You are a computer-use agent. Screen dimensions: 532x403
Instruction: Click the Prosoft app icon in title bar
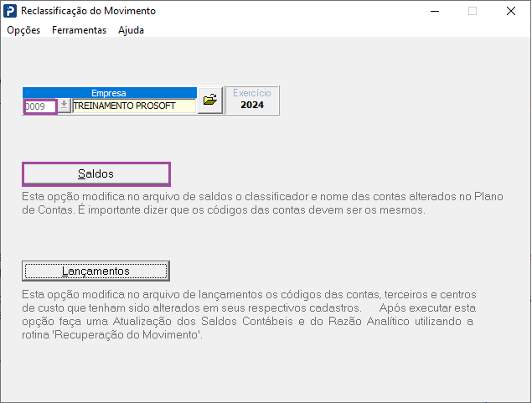pos(10,11)
